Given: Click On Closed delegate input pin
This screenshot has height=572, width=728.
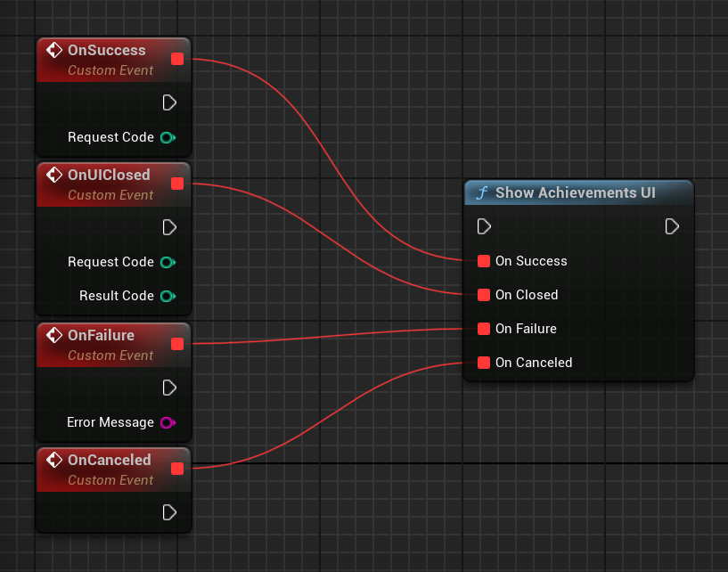Looking at the screenshot, I should (x=484, y=295).
